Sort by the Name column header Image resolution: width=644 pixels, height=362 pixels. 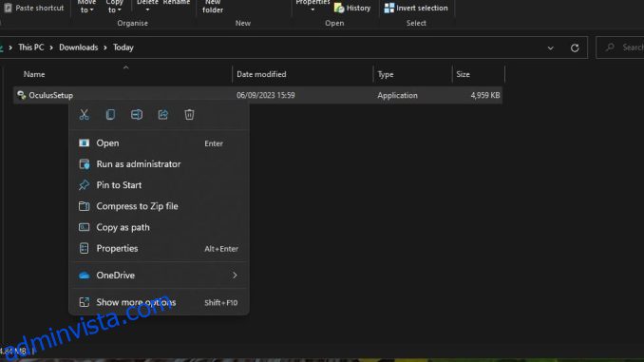point(34,74)
